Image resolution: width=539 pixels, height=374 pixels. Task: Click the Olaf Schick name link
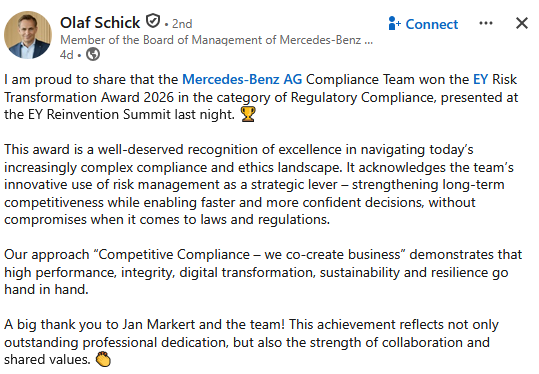(100, 23)
